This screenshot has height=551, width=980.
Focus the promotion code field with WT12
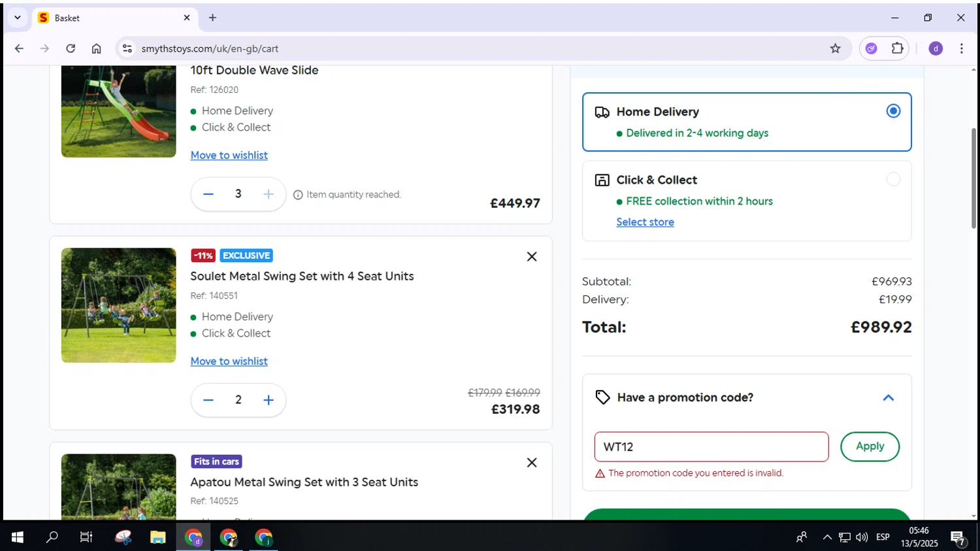(711, 447)
